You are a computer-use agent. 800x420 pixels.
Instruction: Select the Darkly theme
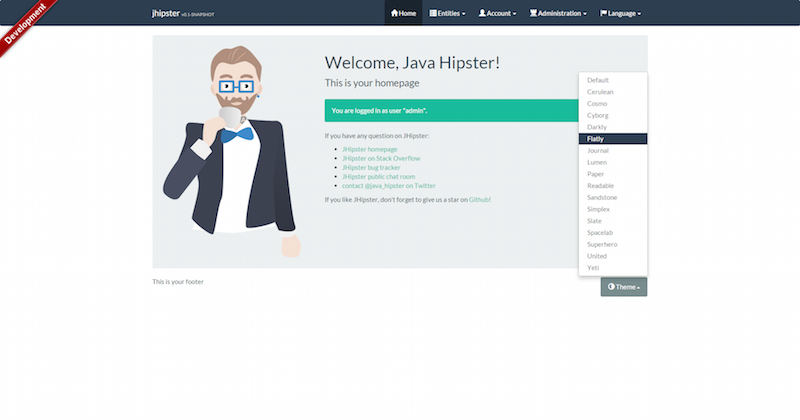(x=597, y=127)
